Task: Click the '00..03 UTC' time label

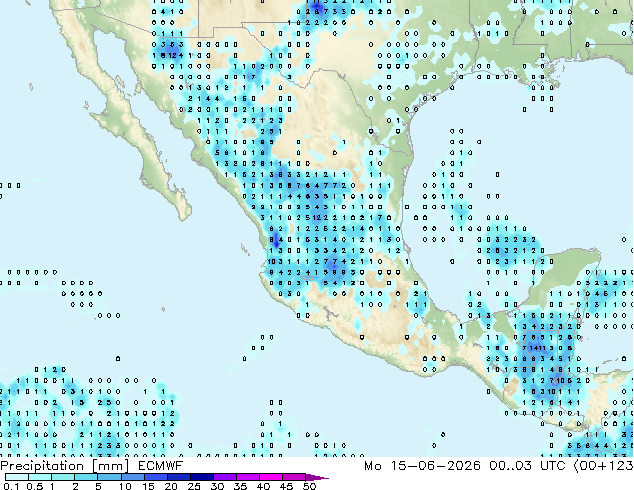Action: point(528,466)
